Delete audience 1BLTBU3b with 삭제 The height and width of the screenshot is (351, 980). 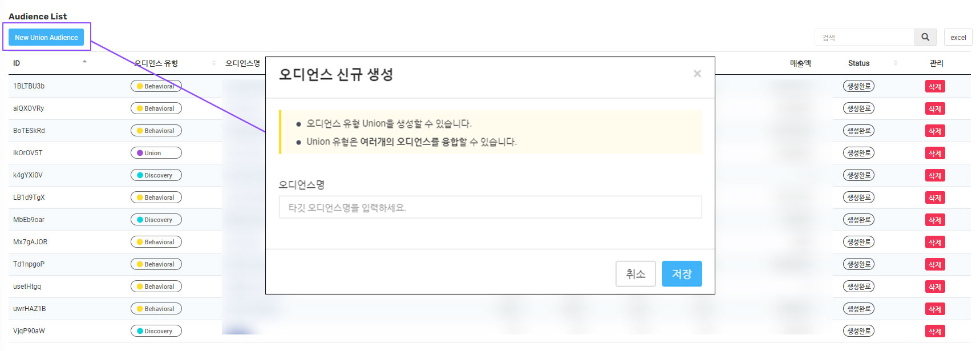935,87
